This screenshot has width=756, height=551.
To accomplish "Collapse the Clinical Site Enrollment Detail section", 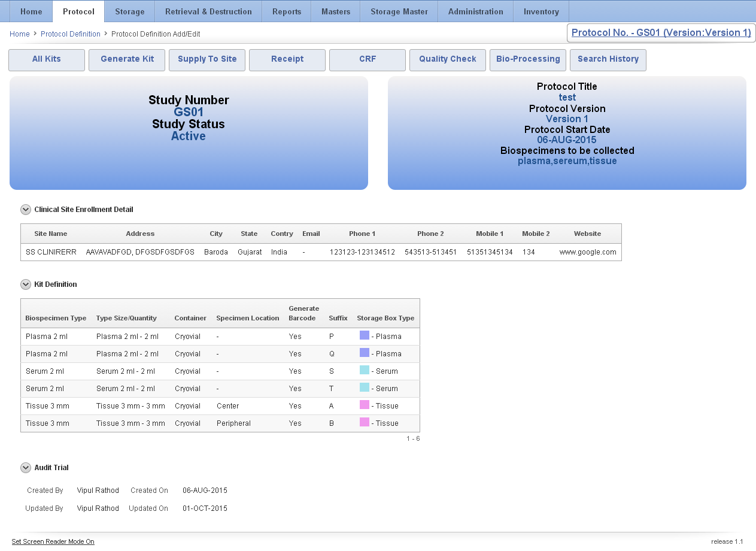I will click(x=26, y=210).
